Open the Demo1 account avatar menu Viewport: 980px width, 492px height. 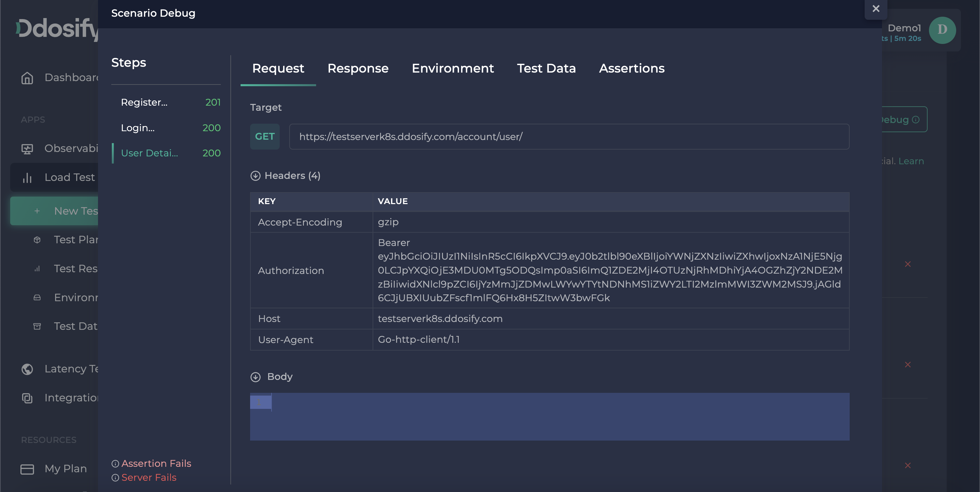tap(942, 30)
